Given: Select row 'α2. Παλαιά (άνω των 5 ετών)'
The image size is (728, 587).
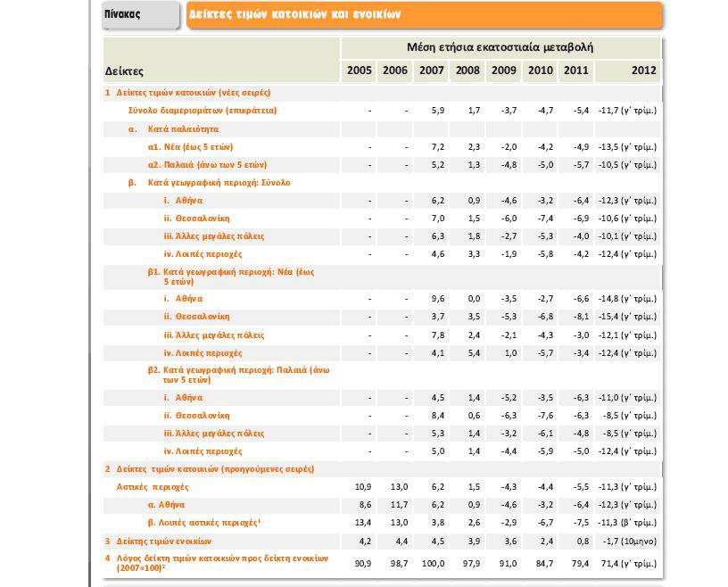Looking at the screenshot, I should [x=383, y=165].
